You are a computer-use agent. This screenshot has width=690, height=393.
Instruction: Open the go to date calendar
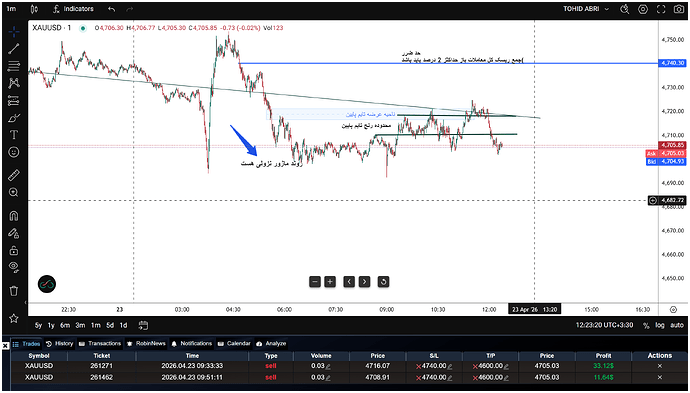pyautogui.click(x=143, y=325)
